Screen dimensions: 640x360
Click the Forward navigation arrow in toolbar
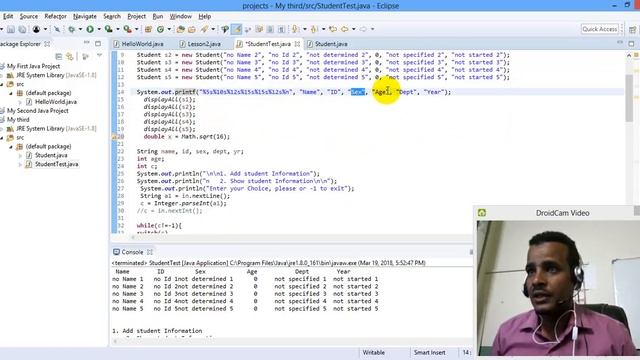[x=363, y=29]
